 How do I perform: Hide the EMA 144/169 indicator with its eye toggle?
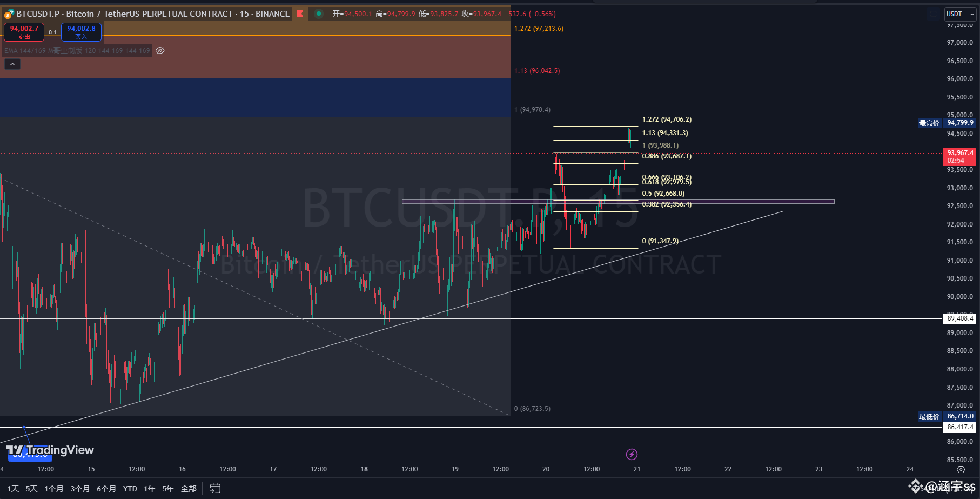tap(159, 50)
